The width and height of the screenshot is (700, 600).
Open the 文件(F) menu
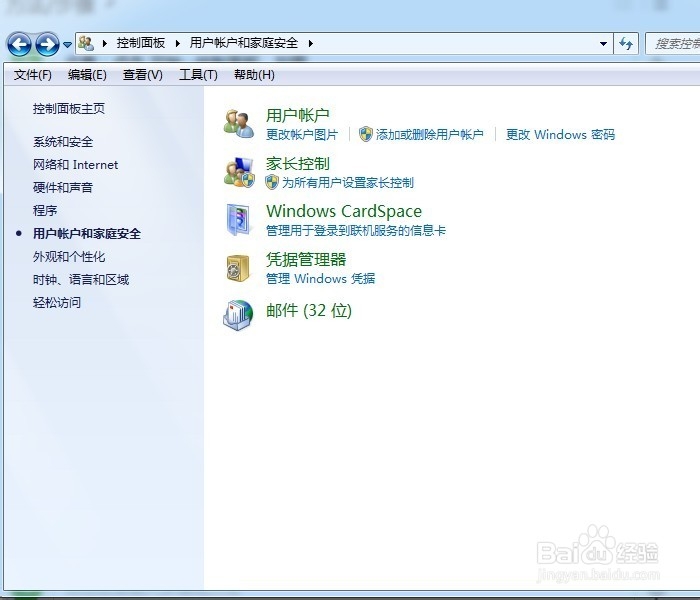(x=33, y=75)
